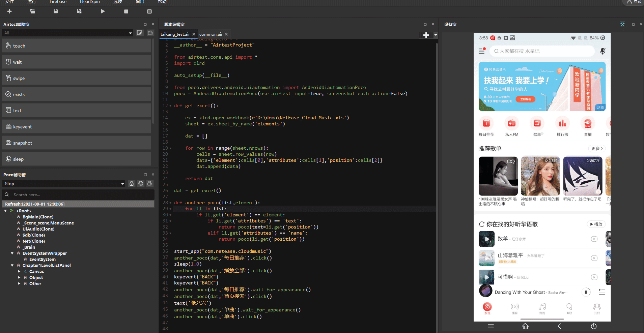Stop script execution with stop icon

pyautogui.click(x=126, y=11)
